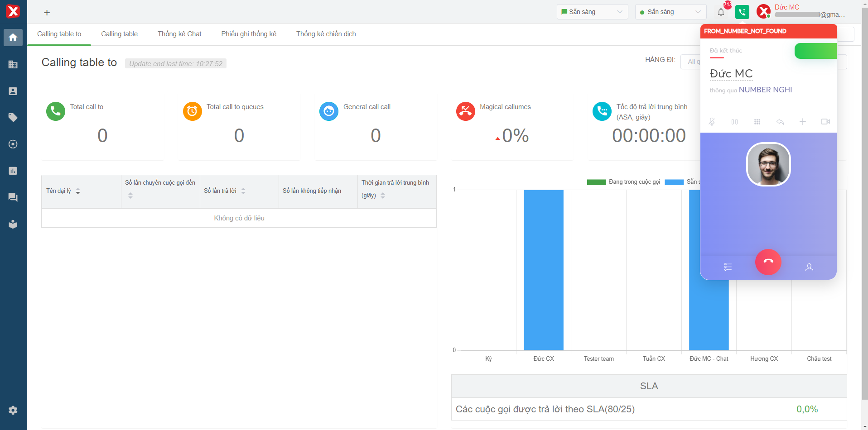Open the chat messages sidebar icon
868x430 pixels.
13,197
